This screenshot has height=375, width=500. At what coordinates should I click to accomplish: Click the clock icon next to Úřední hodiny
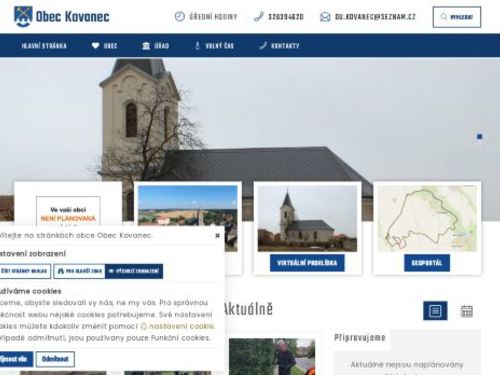coord(180,17)
